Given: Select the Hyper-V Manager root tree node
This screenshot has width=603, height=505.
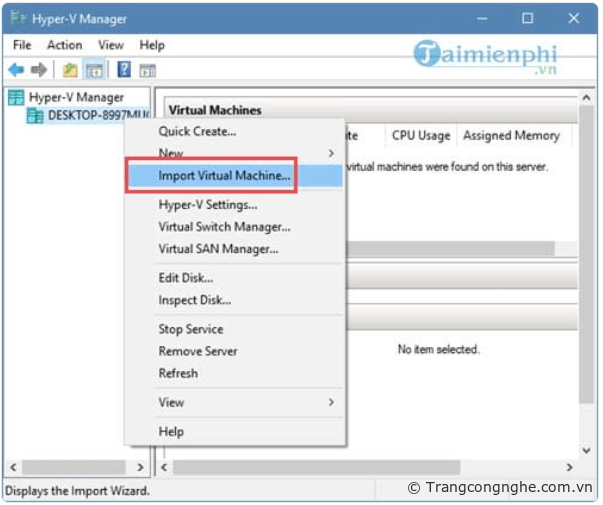Looking at the screenshot, I should pos(75,97).
